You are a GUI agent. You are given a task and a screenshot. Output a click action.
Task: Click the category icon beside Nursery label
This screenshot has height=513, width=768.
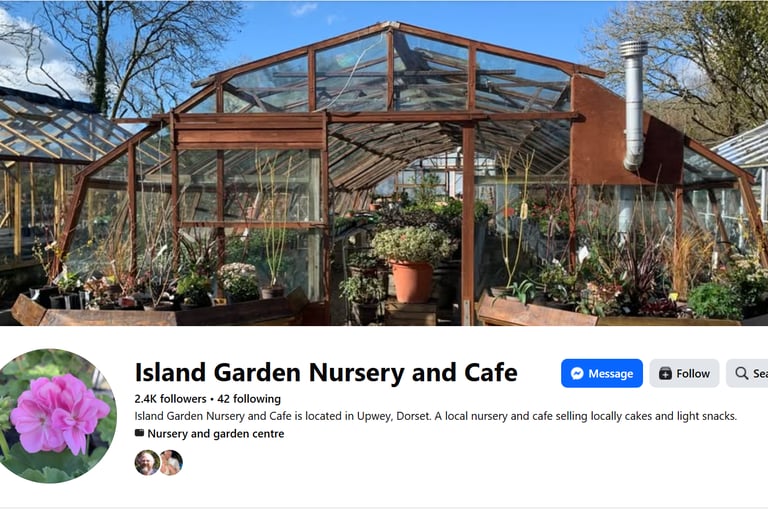[140, 433]
